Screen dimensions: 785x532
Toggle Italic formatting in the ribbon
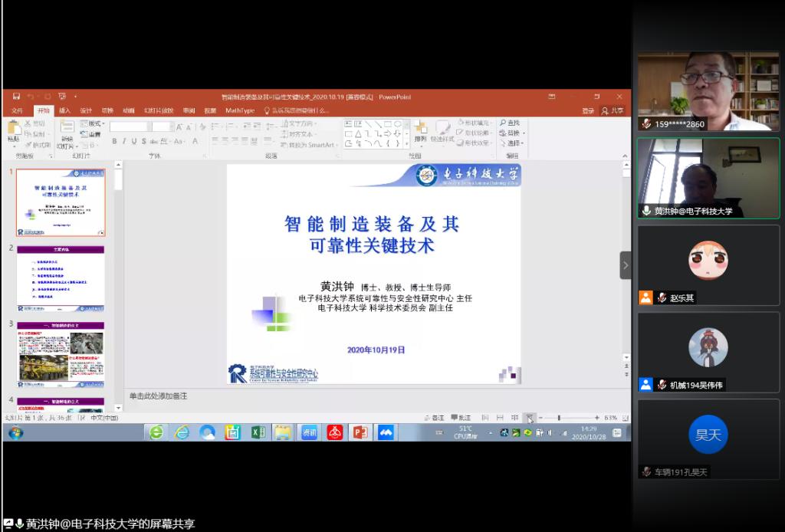pyautogui.click(x=124, y=141)
